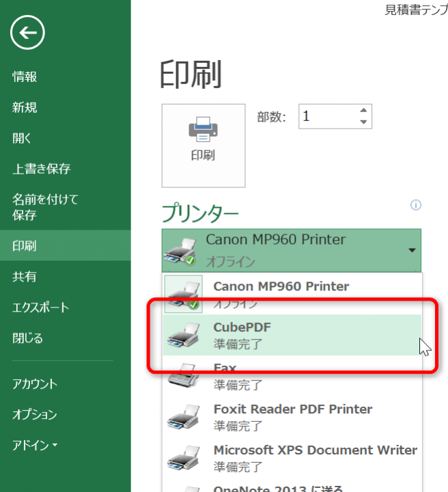
Task: Select Microsoft XPS Document Writer
Action: coord(292,458)
